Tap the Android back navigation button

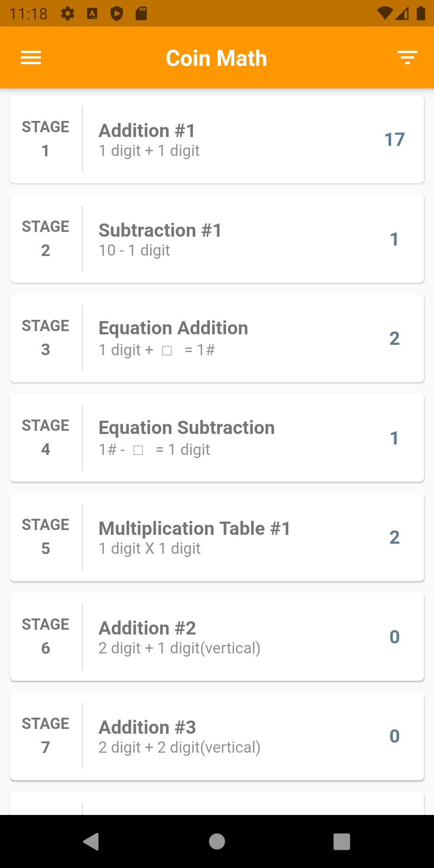91,841
